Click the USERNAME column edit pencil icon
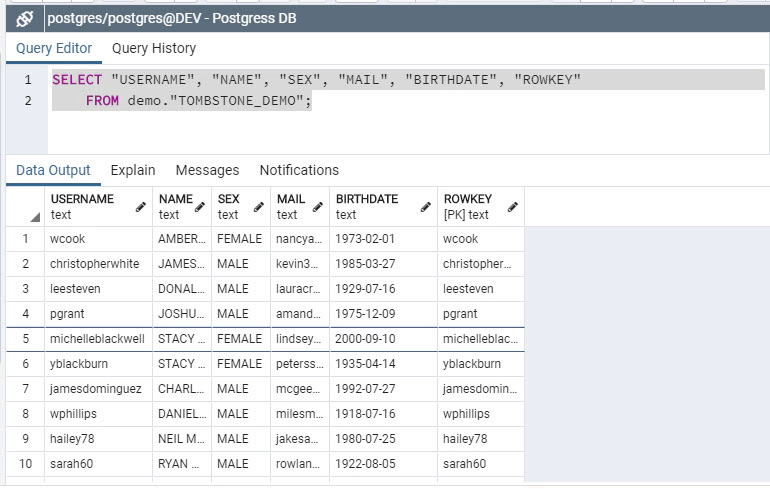This screenshot has height=489, width=770. coord(140,207)
